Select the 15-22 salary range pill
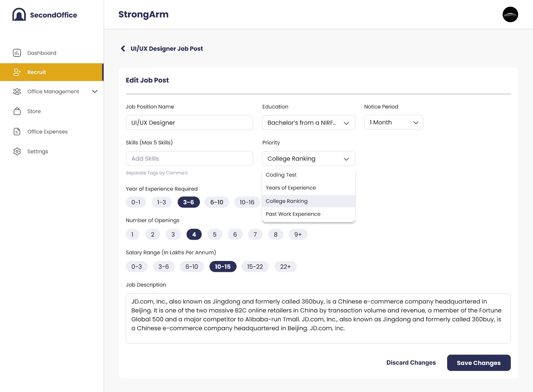 (x=255, y=267)
